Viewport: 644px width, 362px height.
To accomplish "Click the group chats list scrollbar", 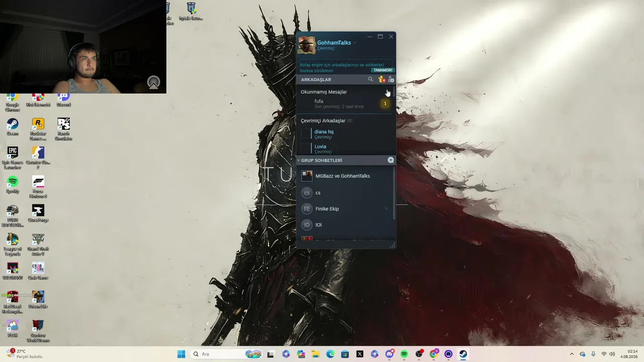I will point(393,194).
